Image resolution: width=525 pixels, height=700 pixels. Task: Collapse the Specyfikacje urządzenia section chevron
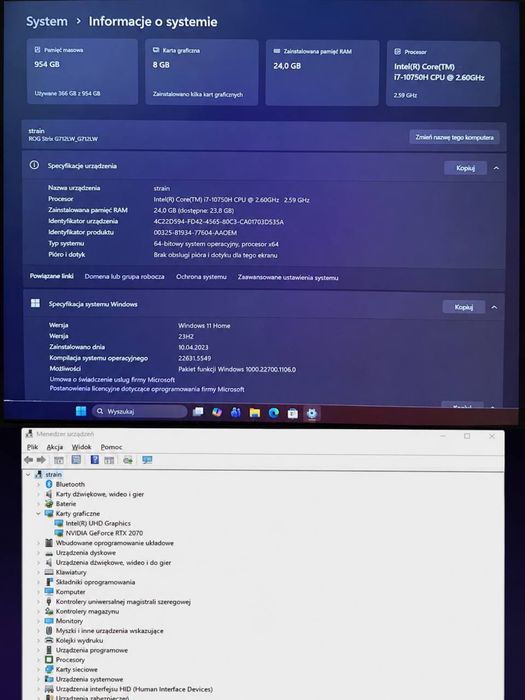(x=496, y=168)
